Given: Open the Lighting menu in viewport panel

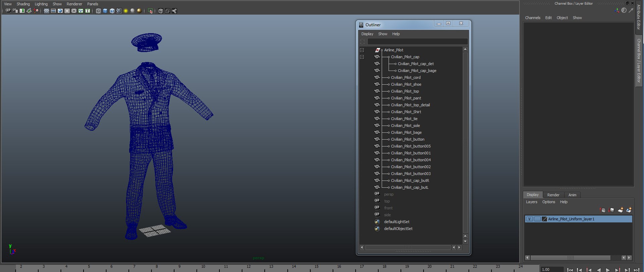Looking at the screenshot, I should point(41,4).
